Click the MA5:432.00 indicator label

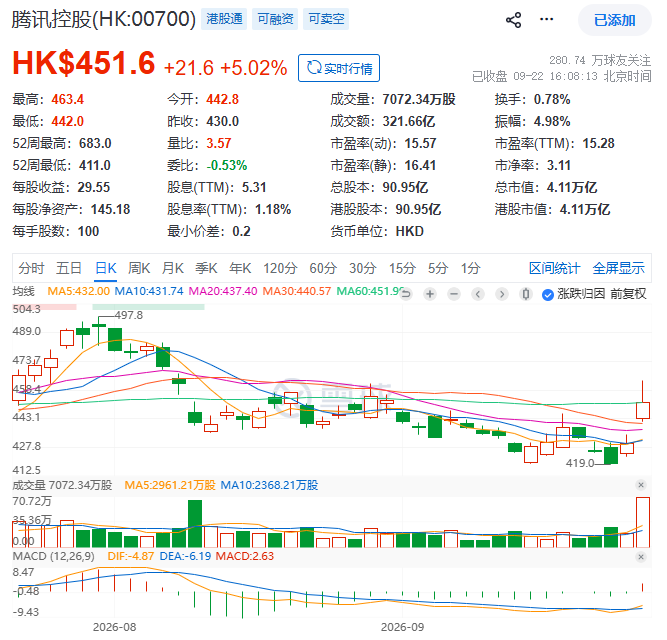click(78, 291)
